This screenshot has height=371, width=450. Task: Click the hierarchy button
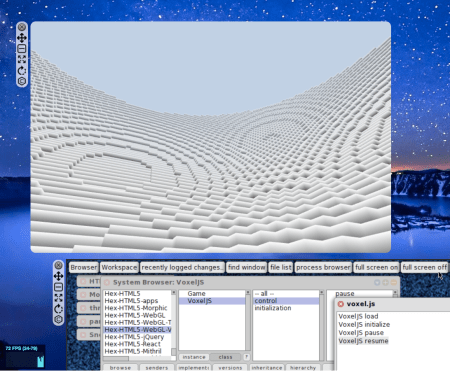point(303,368)
